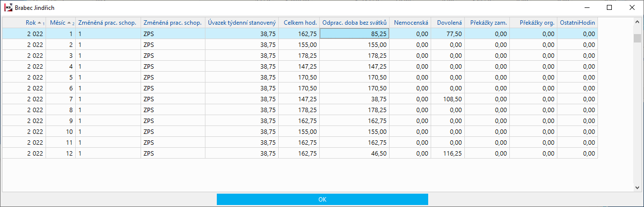Image resolution: width=644 pixels, height=207 pixels.
Task: Select the 155,00 Celkem hod. cell for month 2
Action: pyautogui.click(x=299, y=44)
